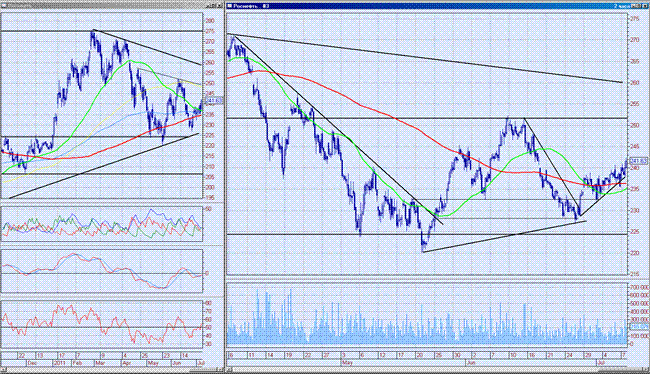Click the Роснефть chart window system icon

click(x=229, y=6)
